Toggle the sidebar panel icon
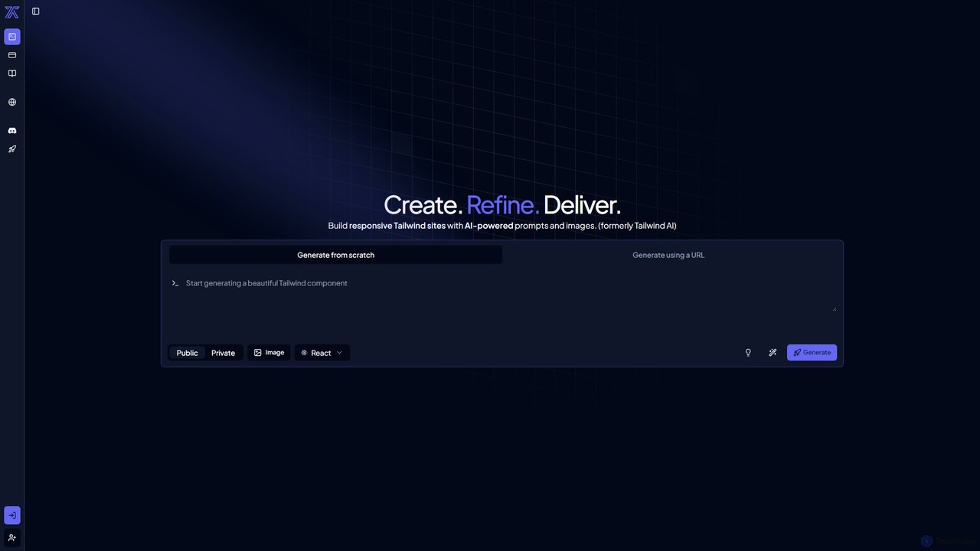Image resolution: width=980 pixels, height=551 pixels. tap(36, 11)
